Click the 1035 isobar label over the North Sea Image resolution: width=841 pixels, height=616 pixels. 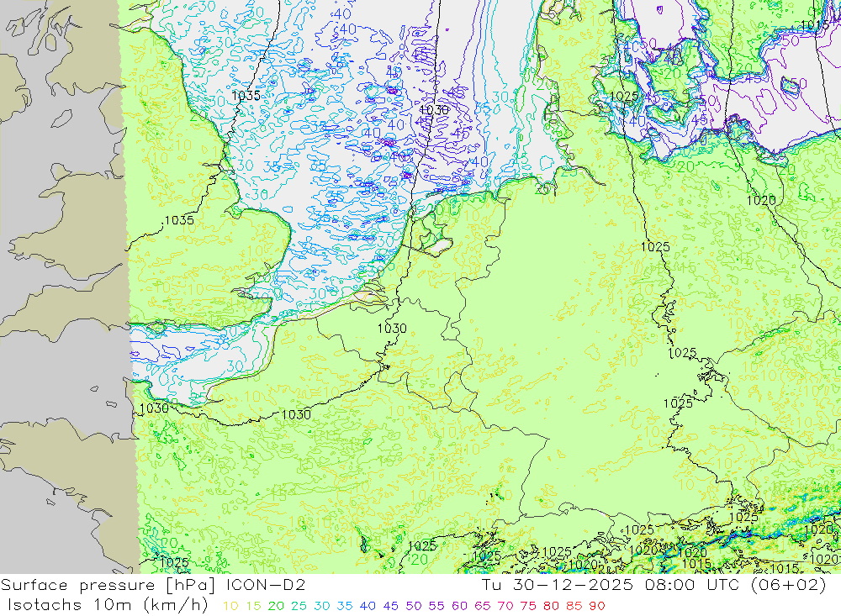coord(246,96)
